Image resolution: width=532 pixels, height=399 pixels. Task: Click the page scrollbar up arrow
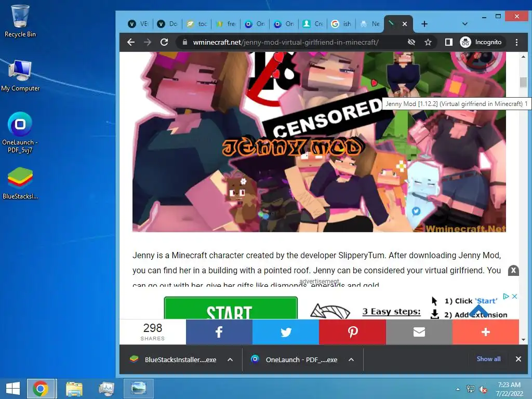(x=523, y=57)
